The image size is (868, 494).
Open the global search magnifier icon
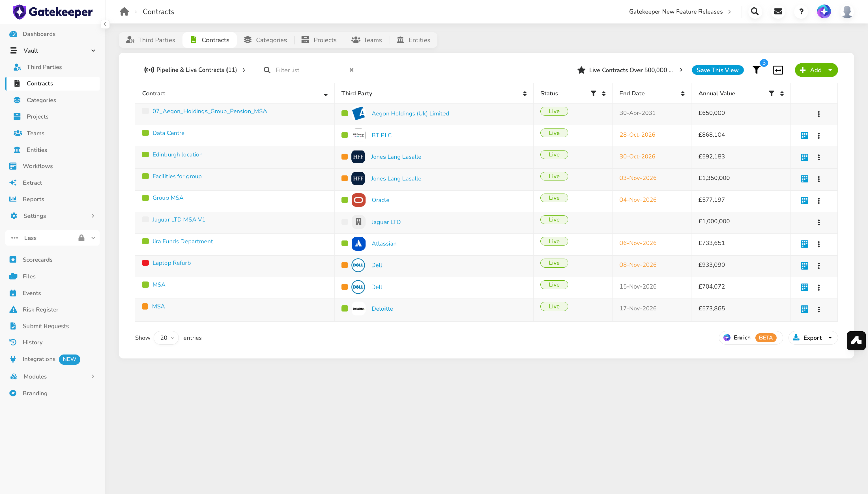click(x=755, y=12)
